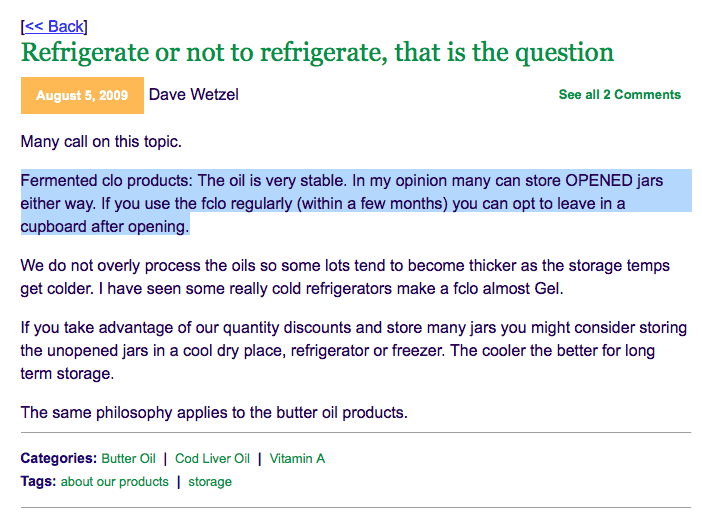Click the phrase "cupboard after opening"
702x526 pixels.
pos(104,227)
